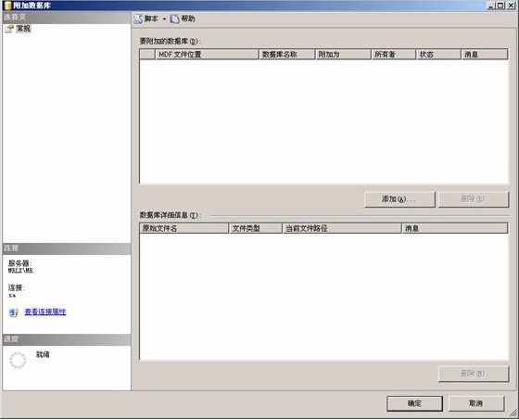Click the 要附加的数据库 label

point(171,41)
